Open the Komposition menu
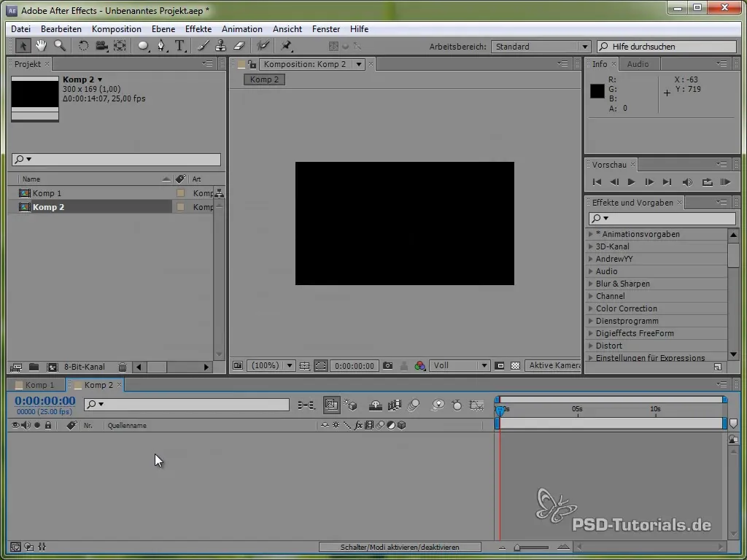 [117, 29]
